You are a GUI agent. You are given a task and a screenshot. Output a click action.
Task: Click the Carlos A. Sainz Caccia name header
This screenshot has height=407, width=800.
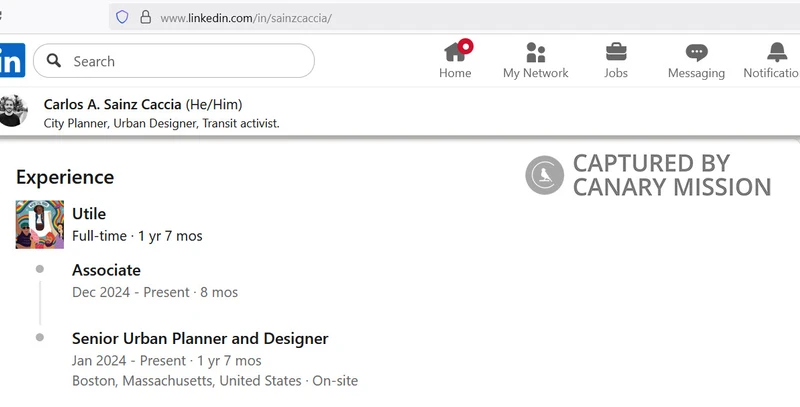coord(112,104)
